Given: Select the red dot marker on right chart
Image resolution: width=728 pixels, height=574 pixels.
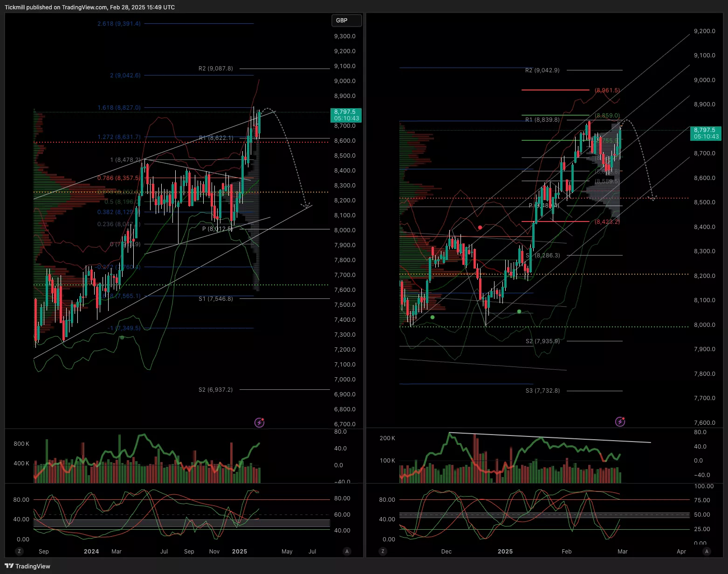Looking at the screenshot, I should click(480, 228).
